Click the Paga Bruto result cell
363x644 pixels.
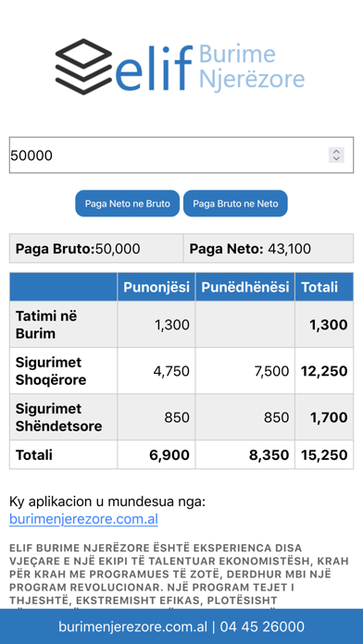96,249
